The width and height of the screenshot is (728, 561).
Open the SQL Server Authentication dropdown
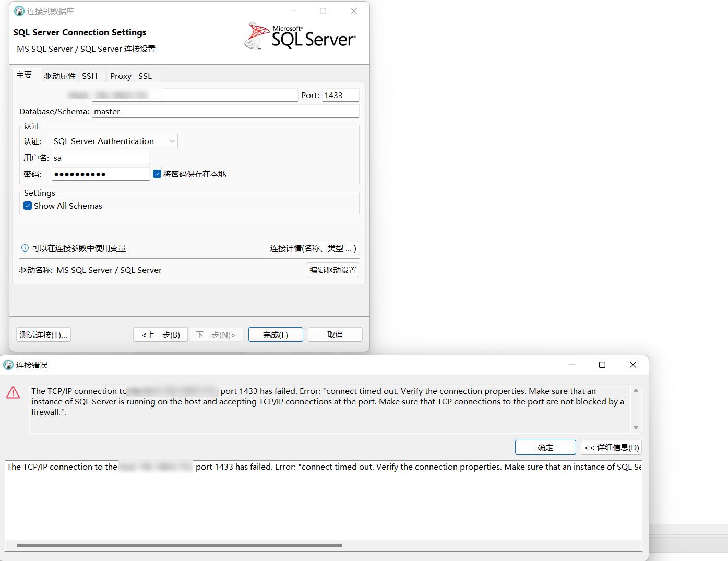pyautogui.click(x=172, y=141)
